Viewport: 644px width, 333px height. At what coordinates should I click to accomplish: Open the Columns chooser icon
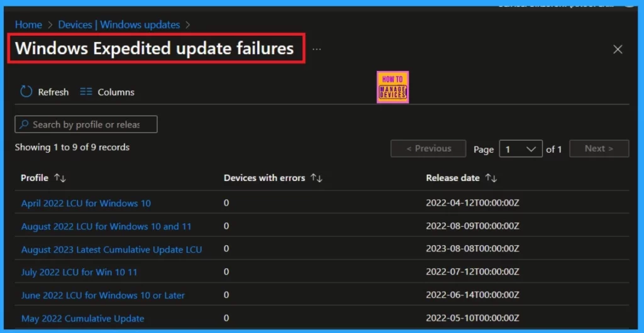[x=86, y=92]
